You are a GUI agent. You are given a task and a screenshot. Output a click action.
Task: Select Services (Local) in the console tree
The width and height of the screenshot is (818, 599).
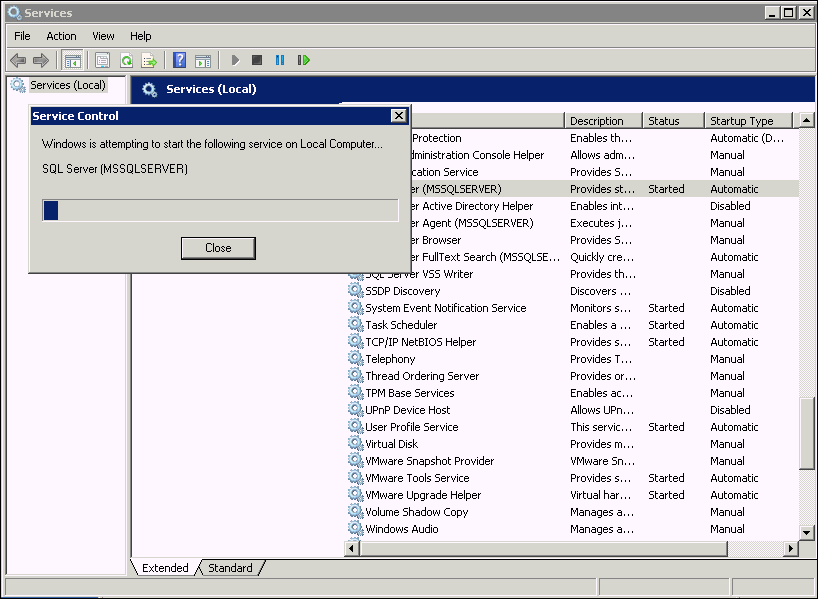tap(67, 85)
